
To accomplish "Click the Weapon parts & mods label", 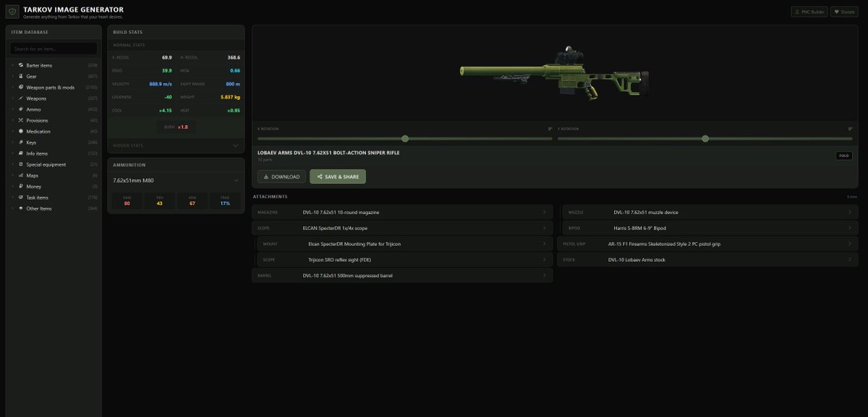I will coord(51,87).
